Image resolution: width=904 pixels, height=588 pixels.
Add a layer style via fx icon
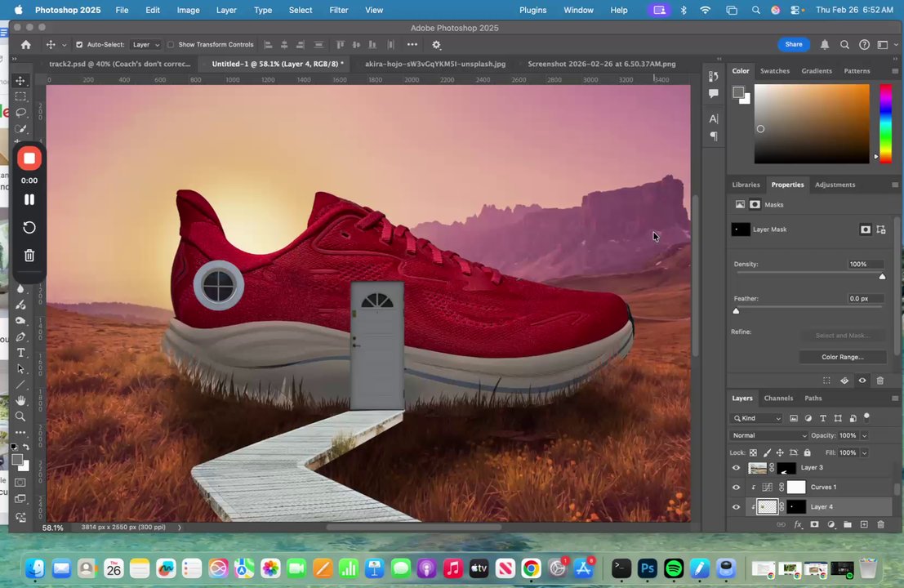pos(798,524)
